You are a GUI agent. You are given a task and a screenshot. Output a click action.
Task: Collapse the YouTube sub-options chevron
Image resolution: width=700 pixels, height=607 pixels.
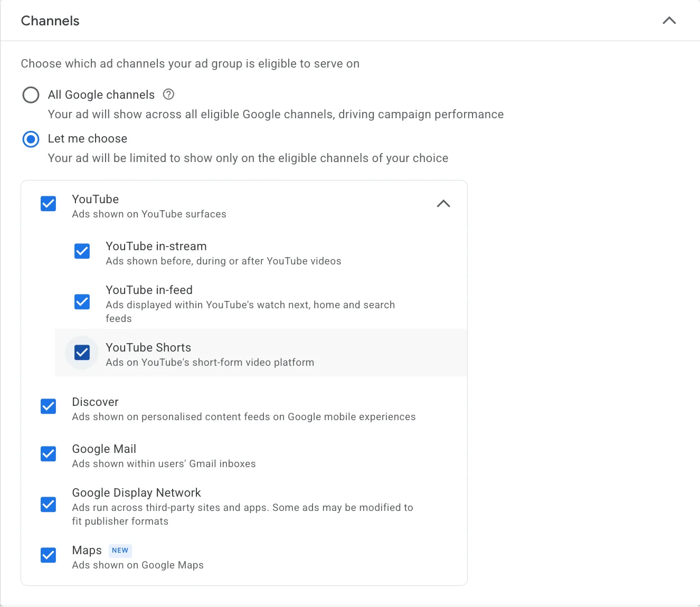click(443, 204)
